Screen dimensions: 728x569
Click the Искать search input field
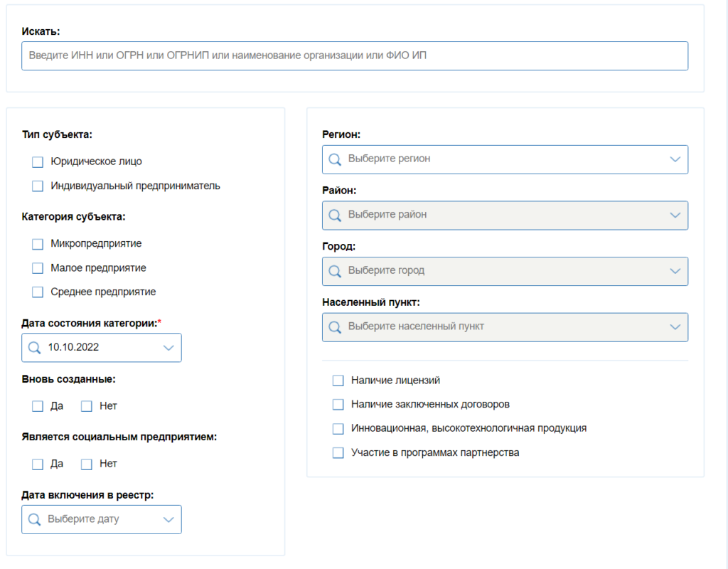tap(354, 55)
